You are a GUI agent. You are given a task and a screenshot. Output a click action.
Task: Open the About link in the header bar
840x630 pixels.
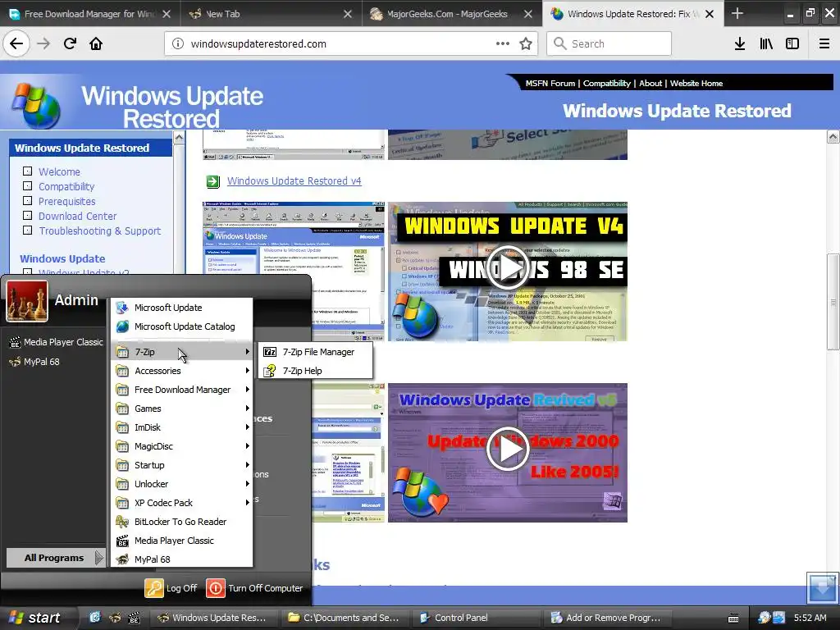click(x=651, y=83)
